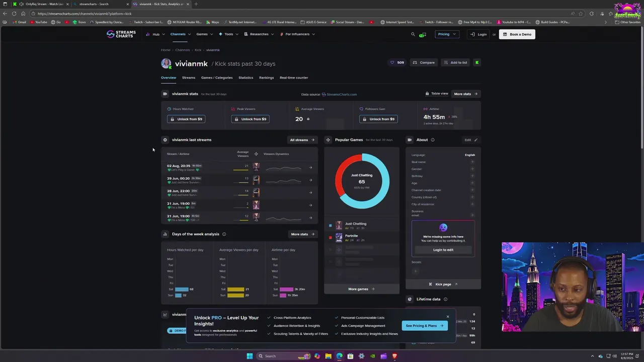Open the site search magnifier icon
This screenshot has width=644, height=362.
click(413, 34)
